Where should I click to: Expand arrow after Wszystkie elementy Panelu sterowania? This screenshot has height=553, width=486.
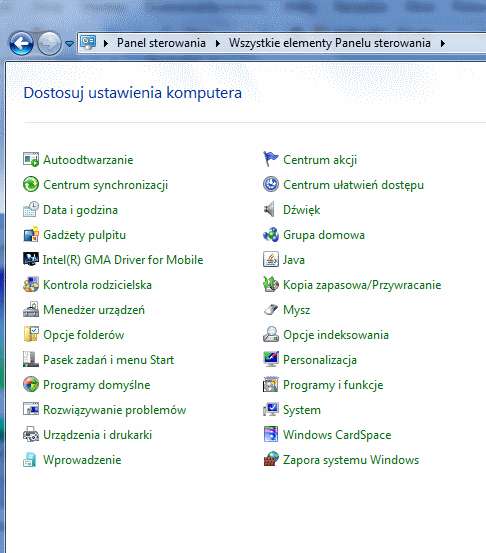[x=443, y=43]
